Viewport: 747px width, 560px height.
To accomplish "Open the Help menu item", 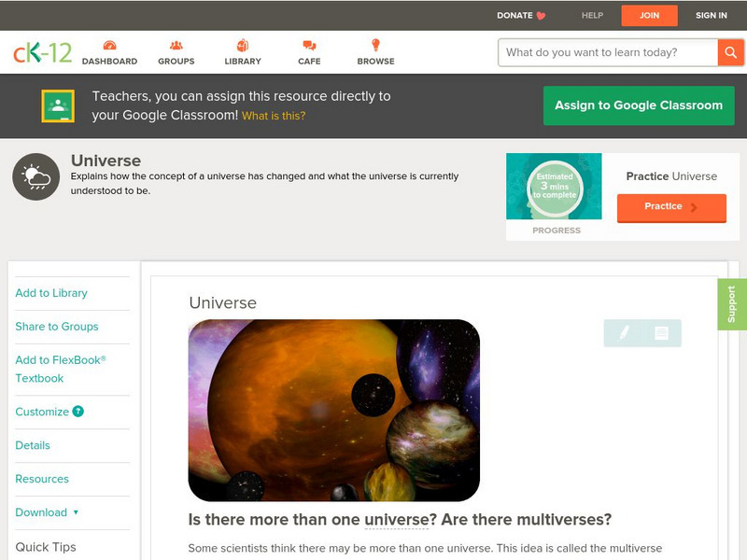I will click(x=592, y=15).
